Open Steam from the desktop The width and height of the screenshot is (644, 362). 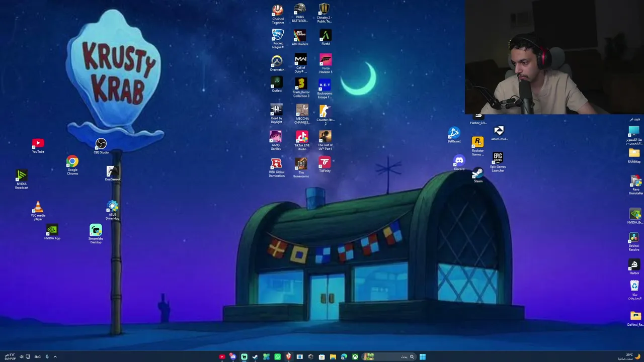pyautogui.click(x=478, y=175)
